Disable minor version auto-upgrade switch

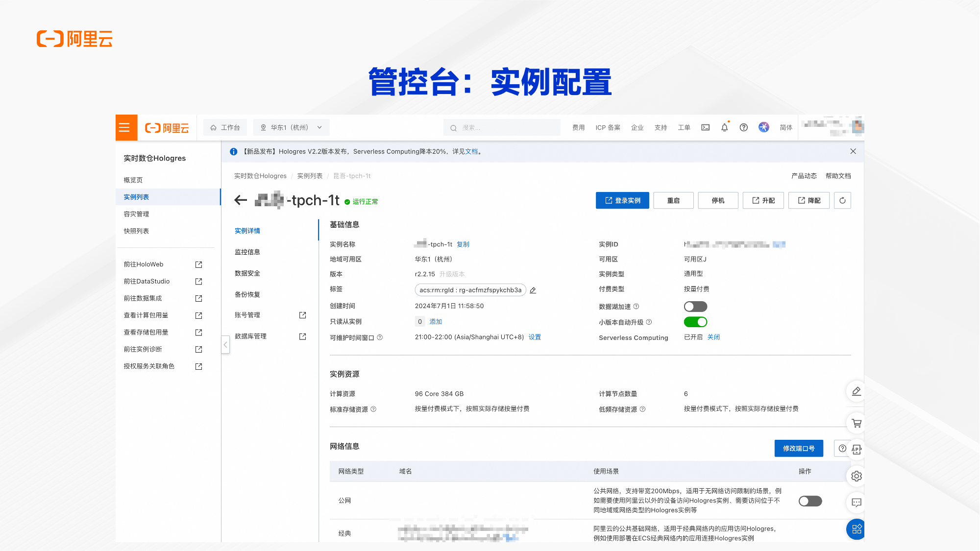click(x=695, y=322)
